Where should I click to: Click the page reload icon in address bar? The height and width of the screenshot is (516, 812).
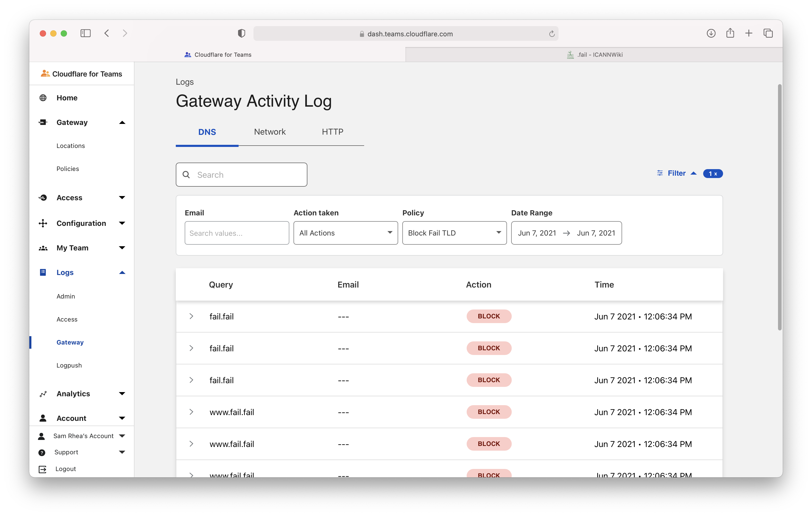tap(552, 34)
